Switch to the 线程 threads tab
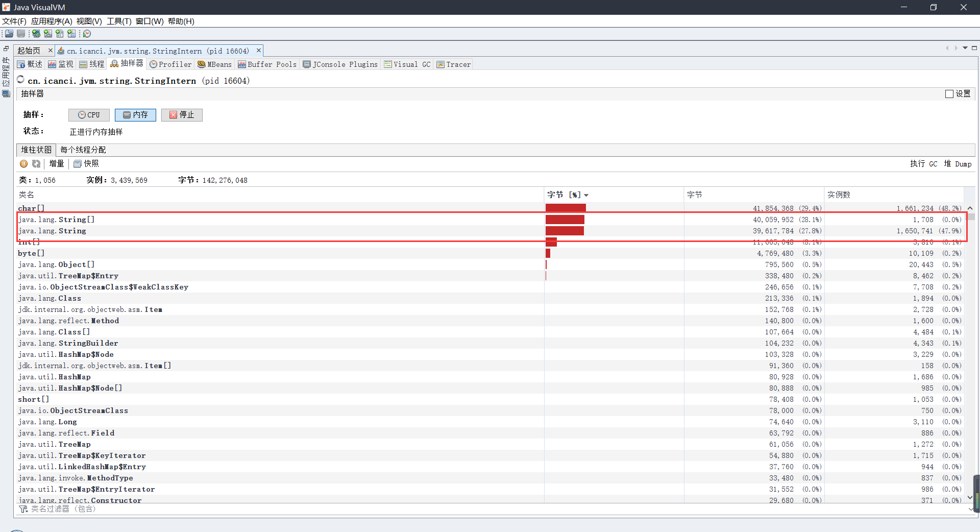The height and width of the screenshot is (532, 980). coord(92,64)
